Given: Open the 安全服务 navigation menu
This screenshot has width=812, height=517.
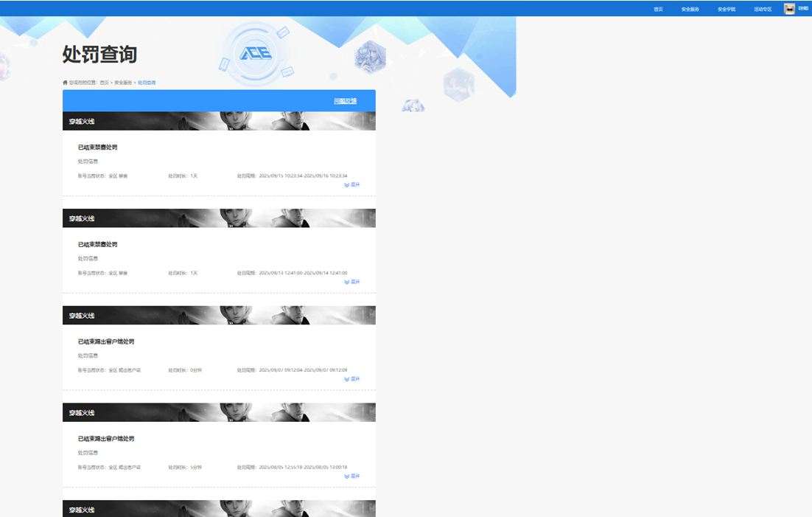Looking at the screenshot, I should coord(690,9).
